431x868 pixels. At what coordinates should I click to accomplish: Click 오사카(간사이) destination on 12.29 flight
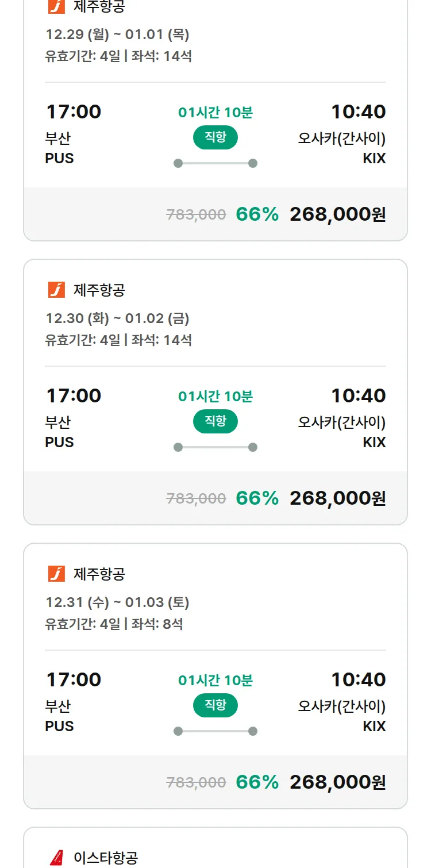(341, 139)
